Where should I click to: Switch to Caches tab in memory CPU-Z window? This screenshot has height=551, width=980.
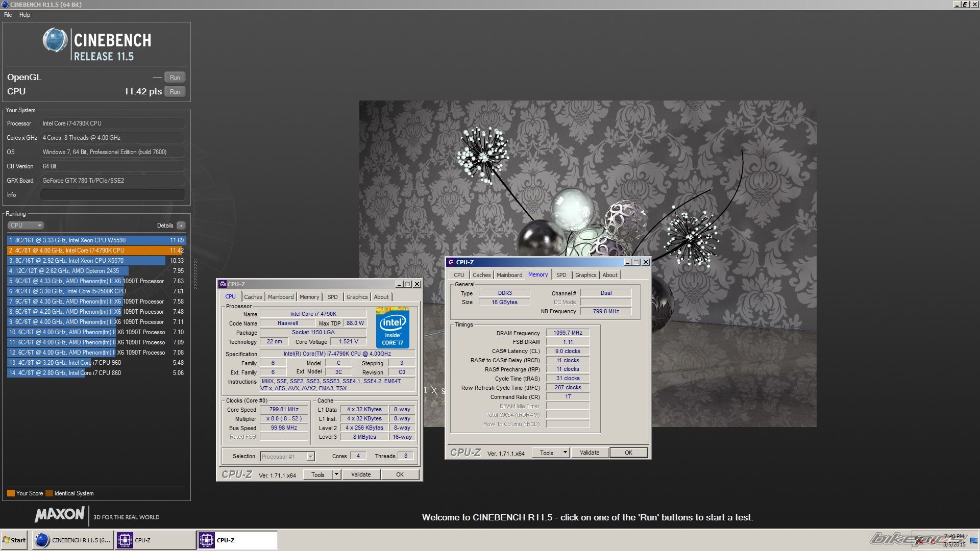pyautogui.click(x=481, y=275)
